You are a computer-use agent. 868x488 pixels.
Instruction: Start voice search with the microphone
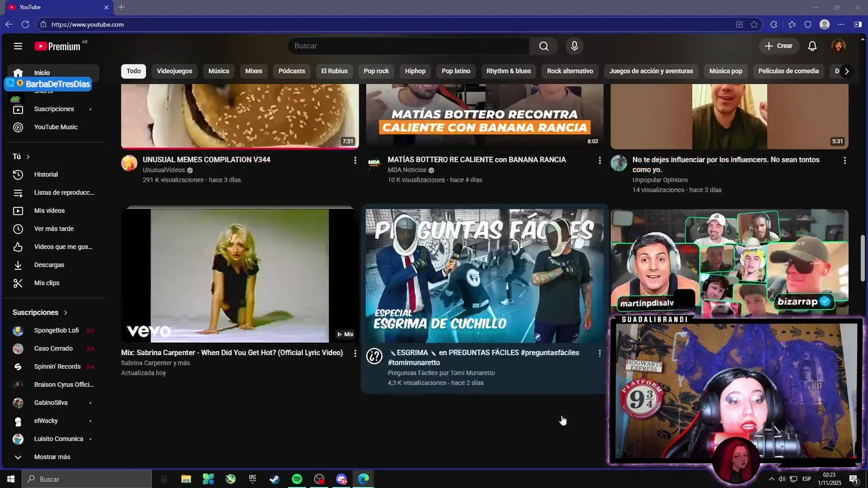pyautogui.click(x=574, y=46)
